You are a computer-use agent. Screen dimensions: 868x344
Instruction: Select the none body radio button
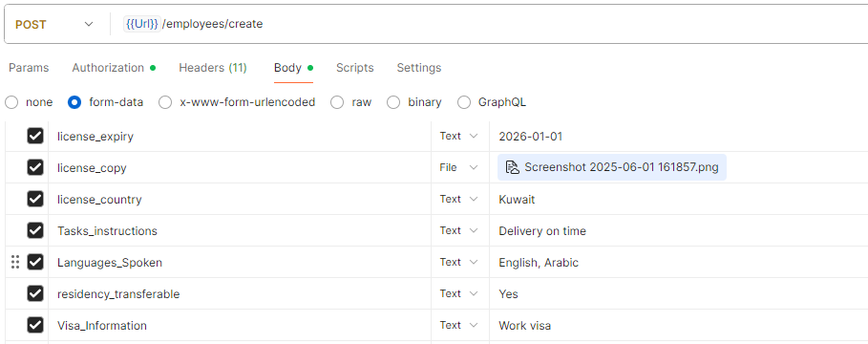tap(11, 102)
